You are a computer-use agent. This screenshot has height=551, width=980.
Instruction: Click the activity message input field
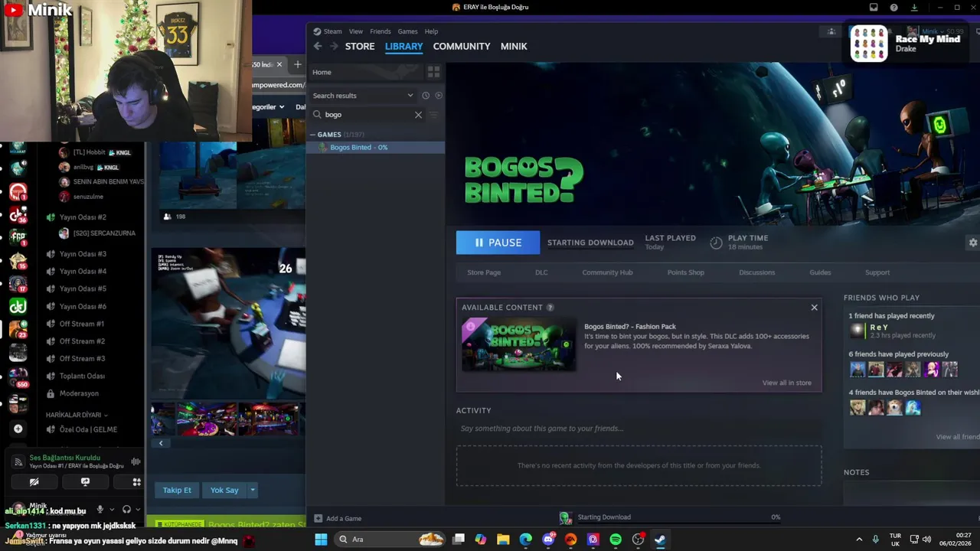[x=639, y=429]
